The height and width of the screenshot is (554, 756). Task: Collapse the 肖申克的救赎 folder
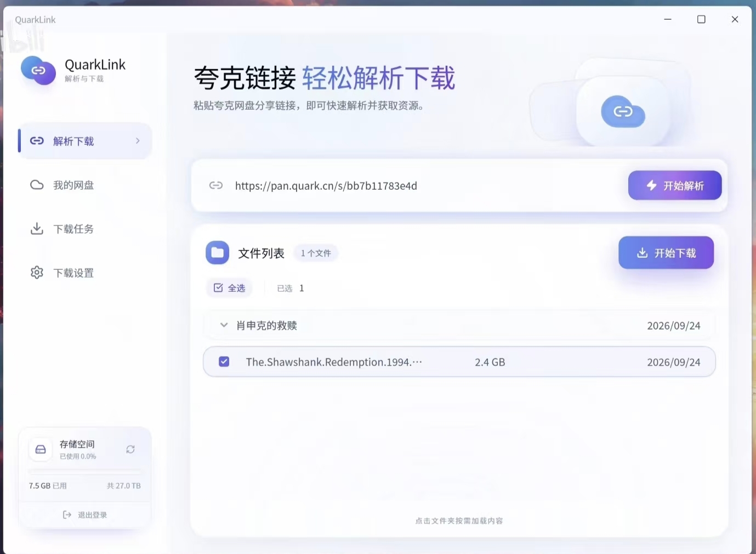pos(224,325)
